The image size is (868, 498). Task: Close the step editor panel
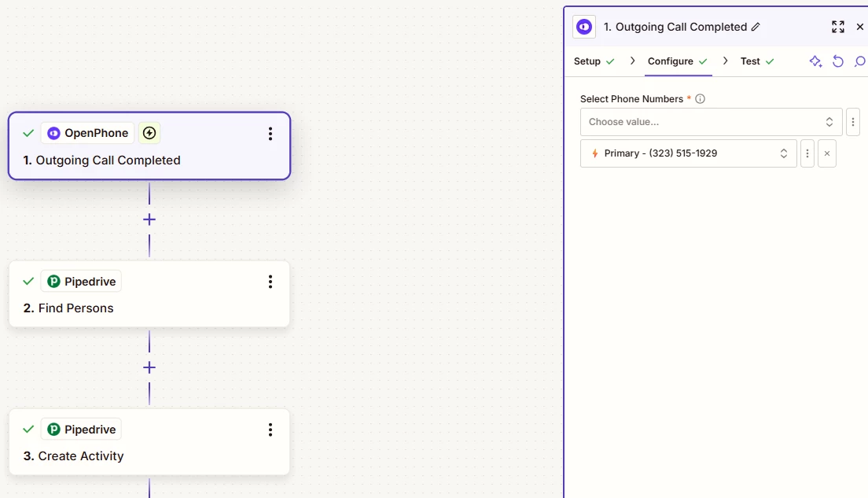click(x=859, y=27)
